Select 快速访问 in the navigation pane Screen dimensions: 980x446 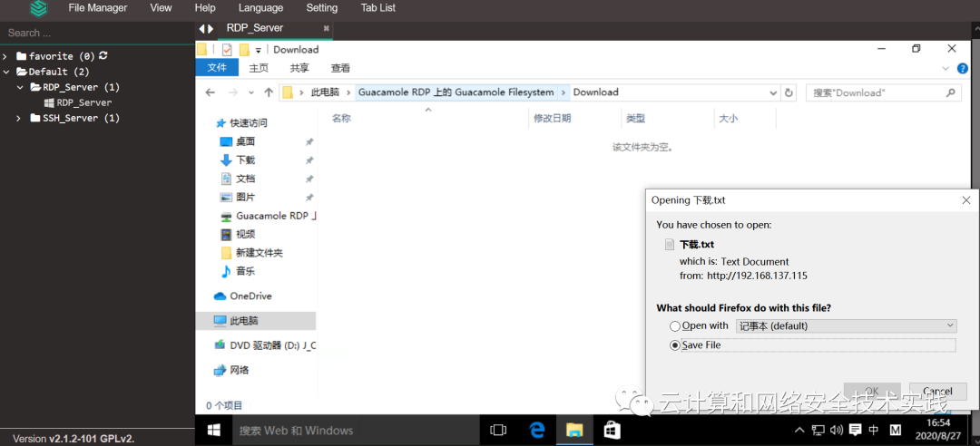click(244, 123)
